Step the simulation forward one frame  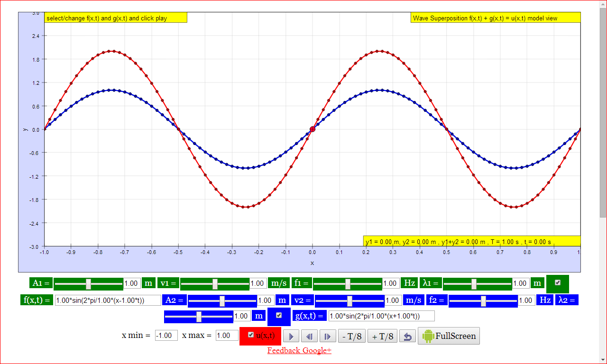click(x=327, y=336)
